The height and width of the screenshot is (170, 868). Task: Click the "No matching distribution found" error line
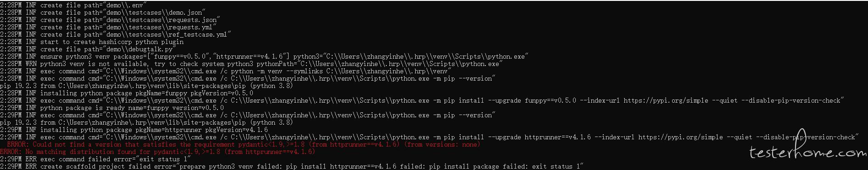(158, 152)
